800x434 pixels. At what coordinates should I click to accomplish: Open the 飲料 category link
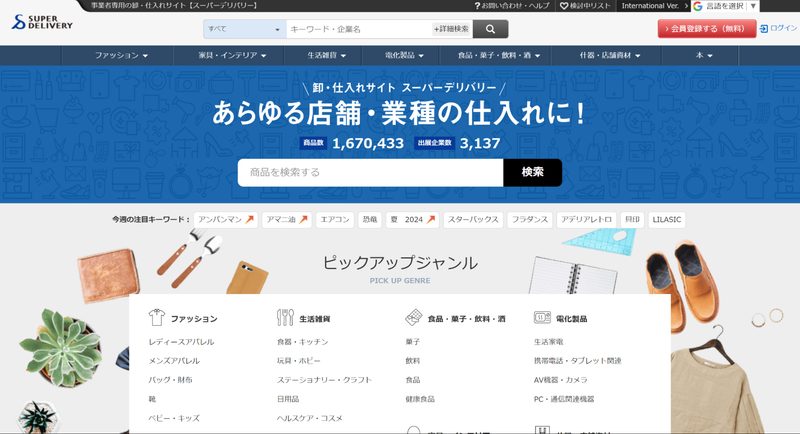coord(412,361)
